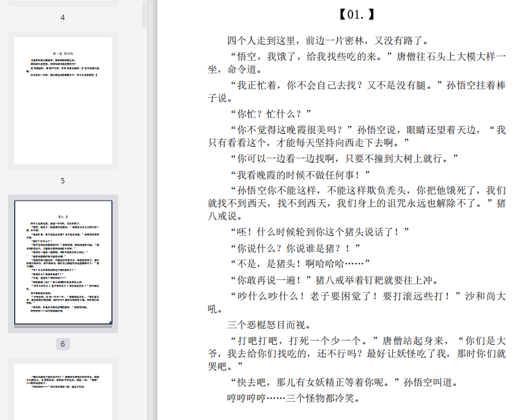Screen dimensions: 528x420
Task: Click the line “你可以一边看一边找啊
Action: click(344, 158)
